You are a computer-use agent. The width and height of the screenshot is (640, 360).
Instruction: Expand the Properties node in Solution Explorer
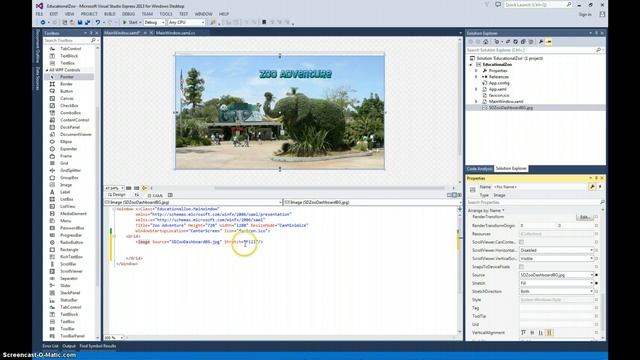(476, 71)
